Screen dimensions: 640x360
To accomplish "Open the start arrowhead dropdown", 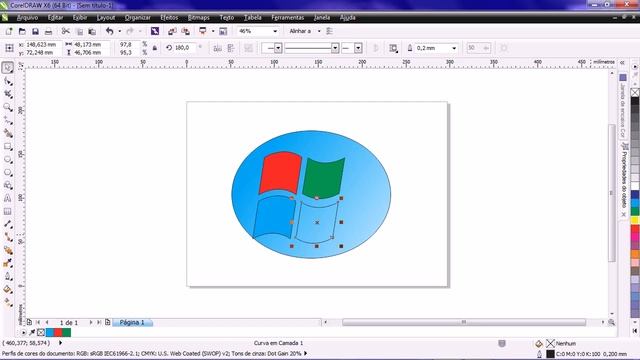I will pos(278,48).
